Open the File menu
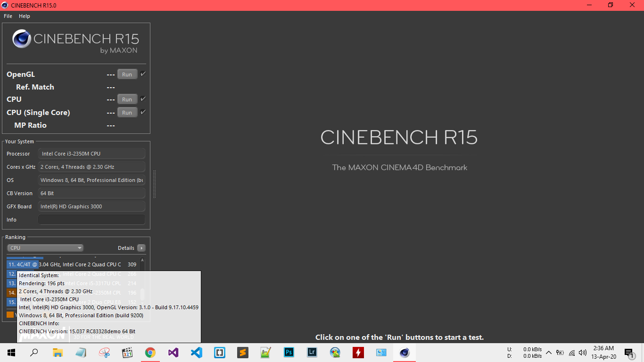This screenshot has width=644, height=362. 8,16
